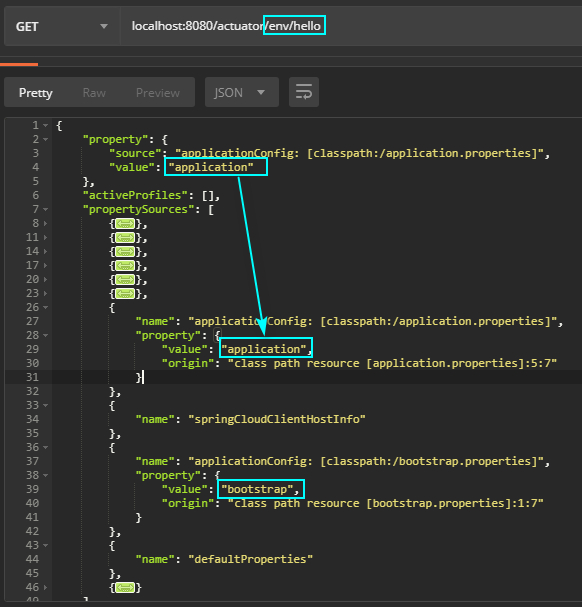Open the GET method dropdown
582x607 pixels.
[x=62, y=26]
